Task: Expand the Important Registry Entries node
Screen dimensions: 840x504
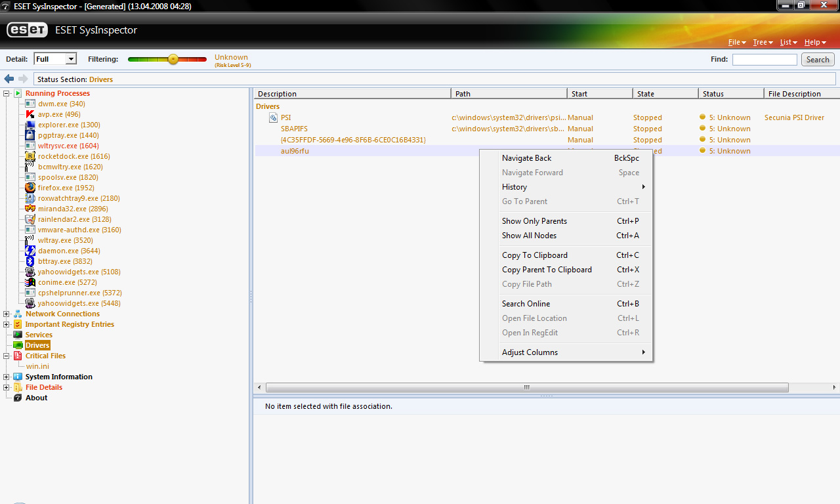Action: tap(7, 324)
